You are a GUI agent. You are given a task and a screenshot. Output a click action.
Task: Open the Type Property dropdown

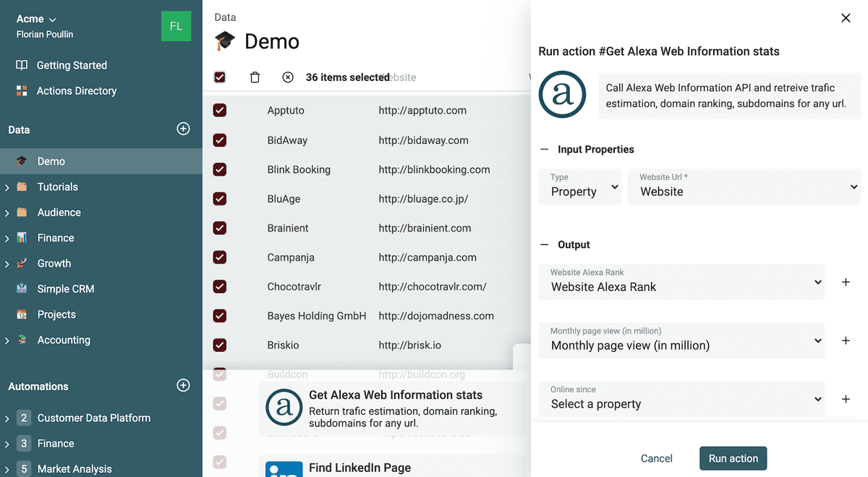click(x=580, y=187)
